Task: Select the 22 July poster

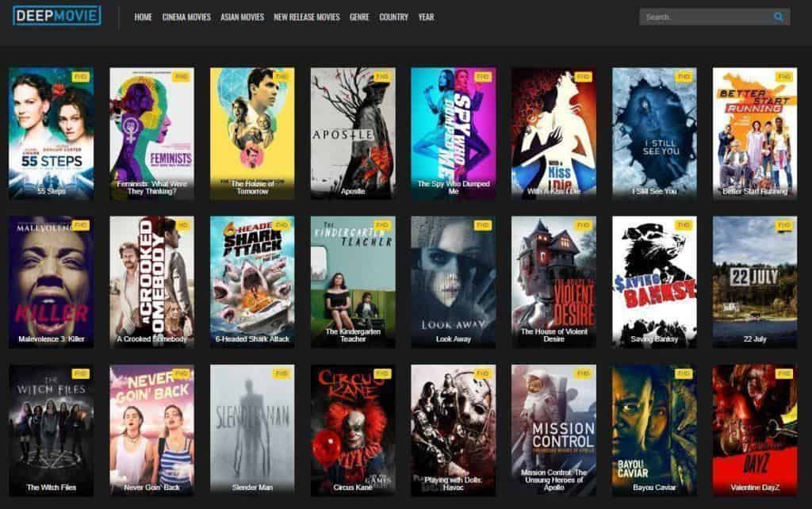Action: click(755, 281)
